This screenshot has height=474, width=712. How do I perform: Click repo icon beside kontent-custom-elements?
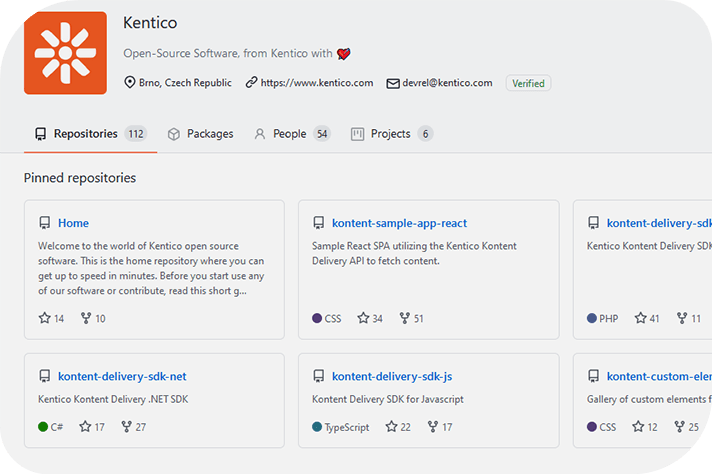(x=593, y=376)
